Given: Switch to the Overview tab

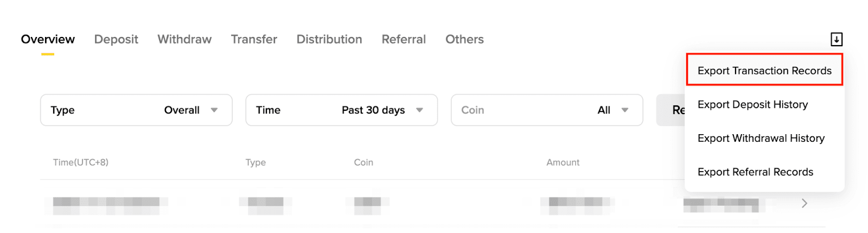Looking at the screenshot, I should click(x=48, y=39).
